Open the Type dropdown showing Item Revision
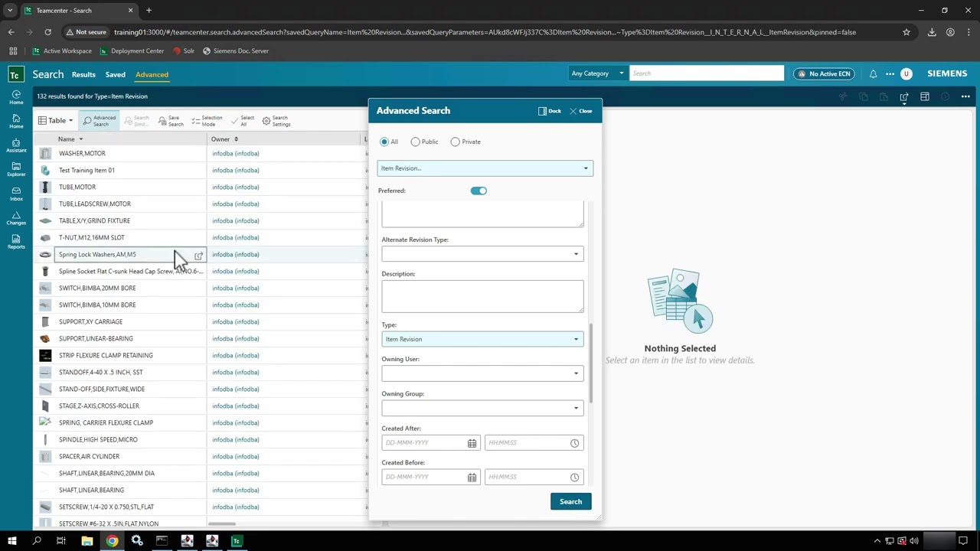 [x=482, y=339]
